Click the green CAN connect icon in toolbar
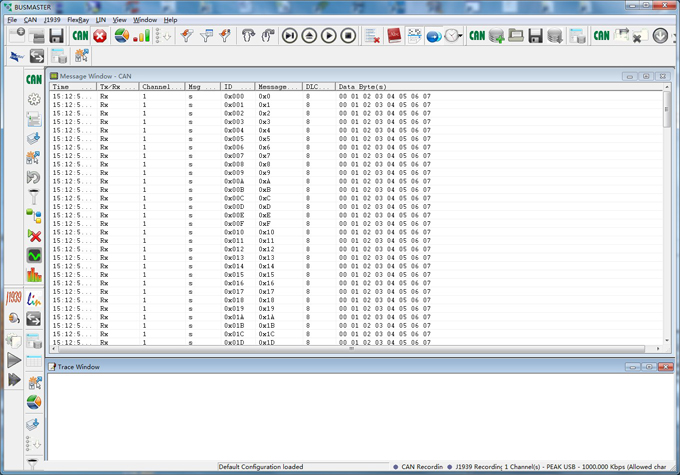The image size is (680, 475). (x=80, y=36)
